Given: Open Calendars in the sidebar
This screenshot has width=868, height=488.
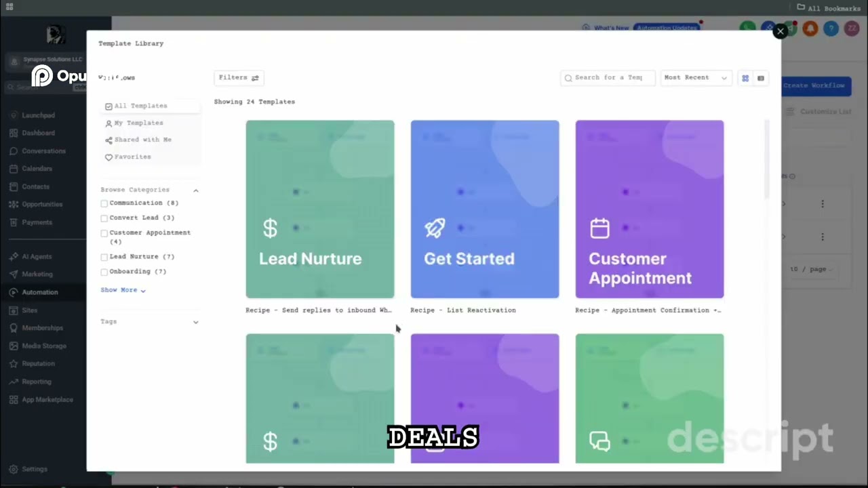Looking at the screenshot, I should [37, 169].
